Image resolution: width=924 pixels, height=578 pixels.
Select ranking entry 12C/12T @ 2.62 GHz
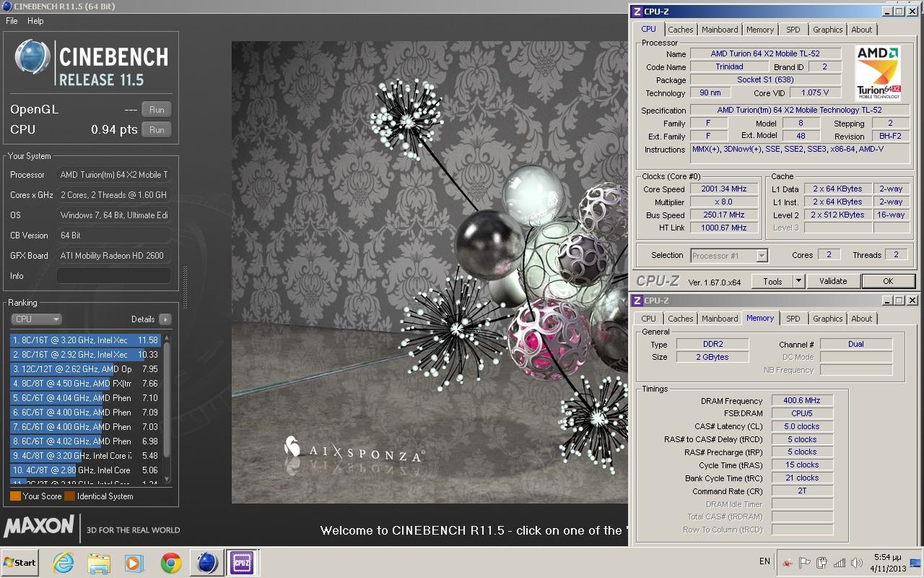(86, 369)
